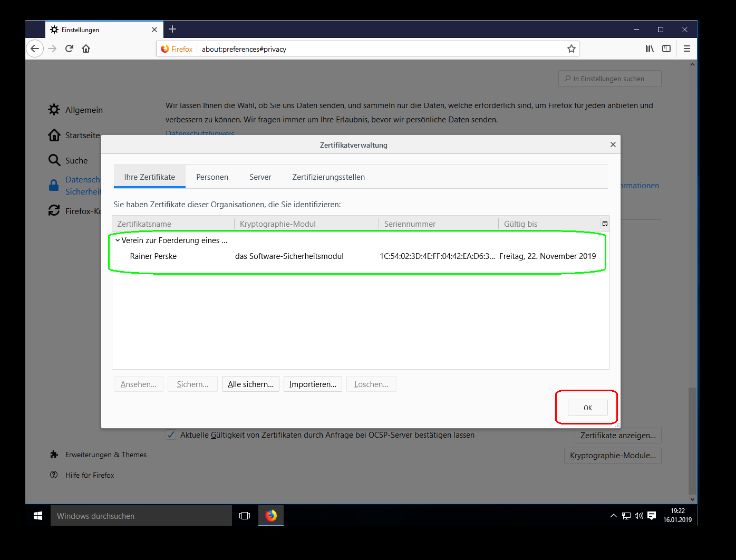Bookmark page with the star icon
The width and height of the screenshot is (736, 560).
pyautogui.click(x=571, y=49)
